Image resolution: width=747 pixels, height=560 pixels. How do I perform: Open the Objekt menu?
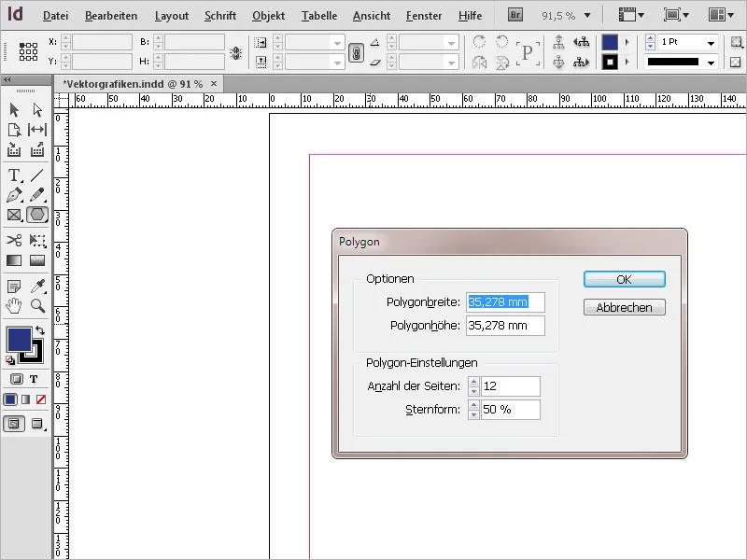coord(269,16)
